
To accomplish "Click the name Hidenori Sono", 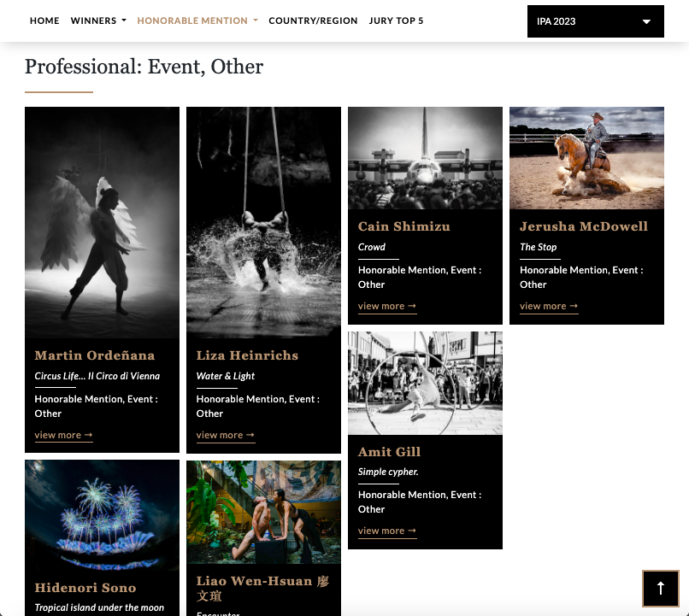I will click(85, 588).
